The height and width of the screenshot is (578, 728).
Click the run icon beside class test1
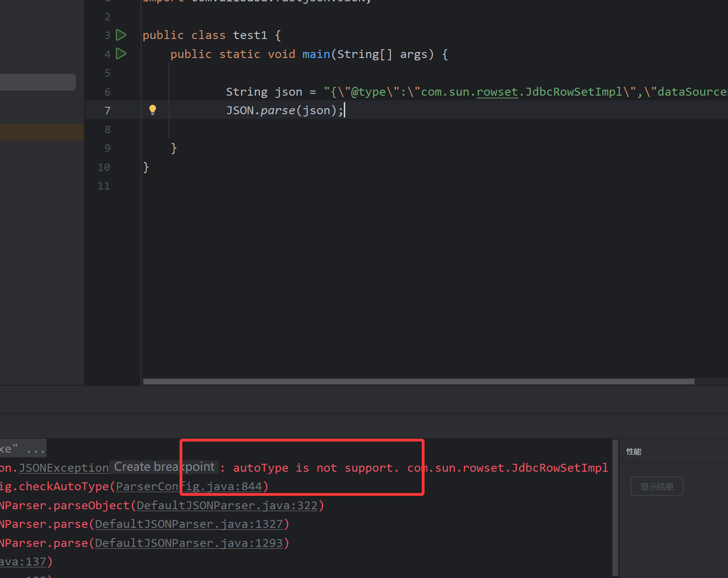coord(121,35)
